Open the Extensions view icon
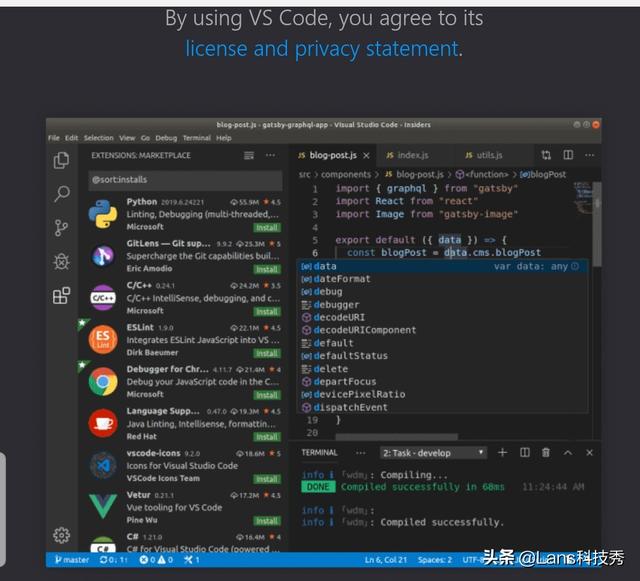Image resolution: width=640 pixels, height=581 pixels. (x=62, y=295)
